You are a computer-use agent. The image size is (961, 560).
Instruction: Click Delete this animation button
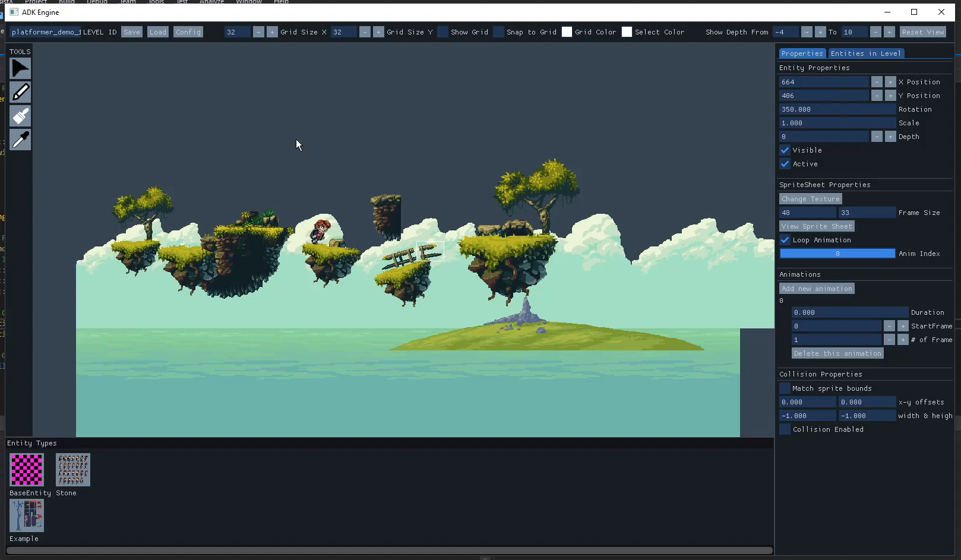(x=837, y=353)
